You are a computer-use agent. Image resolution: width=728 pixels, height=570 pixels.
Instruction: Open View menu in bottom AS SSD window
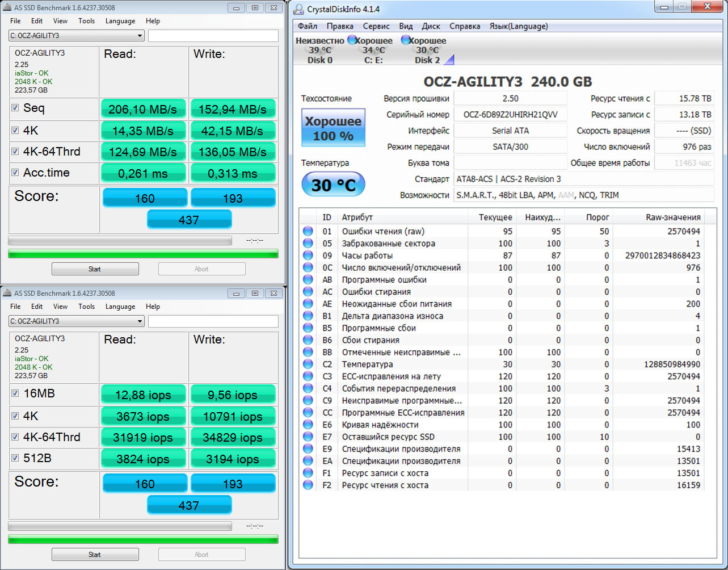60,307
